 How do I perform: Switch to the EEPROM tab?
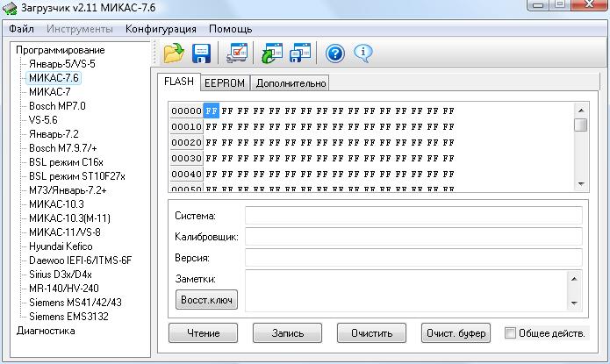point(225,83)
